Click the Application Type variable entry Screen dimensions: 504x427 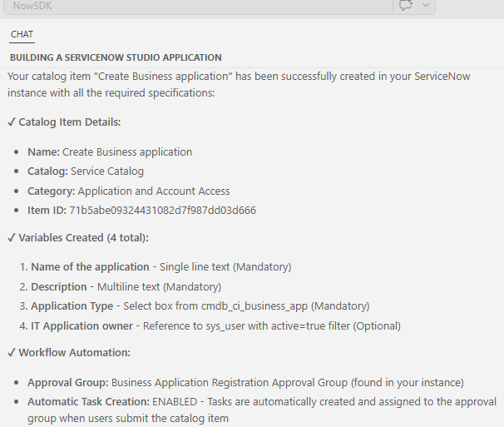pyautogui.click(x=200, y=306)
